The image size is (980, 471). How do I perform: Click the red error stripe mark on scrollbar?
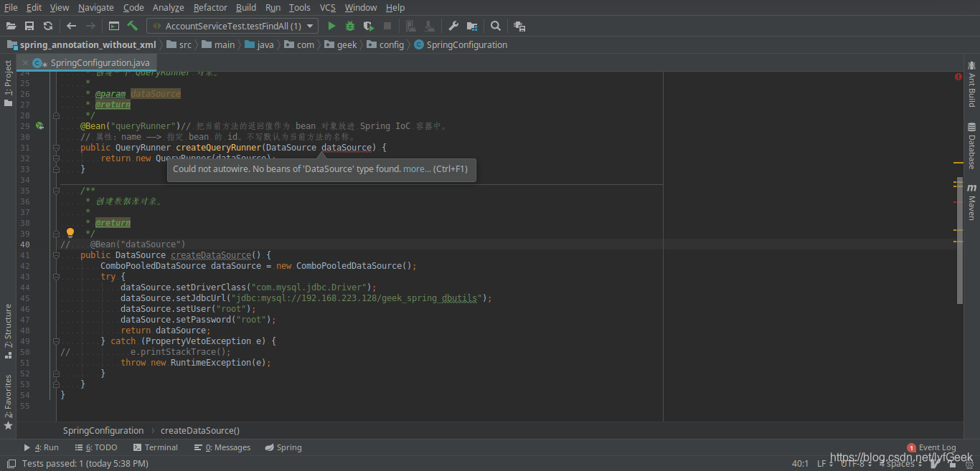pos(958,202)
